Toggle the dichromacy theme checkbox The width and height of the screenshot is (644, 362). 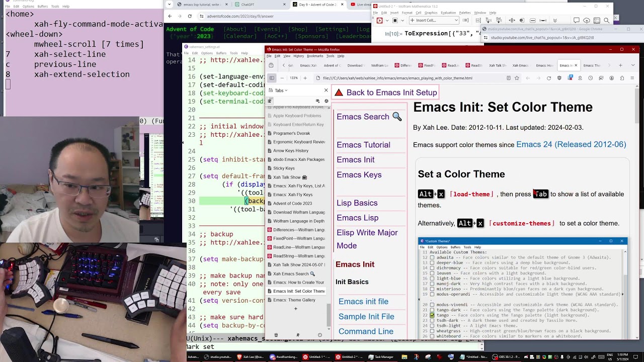pyautogui.click(x=432, y=268)
